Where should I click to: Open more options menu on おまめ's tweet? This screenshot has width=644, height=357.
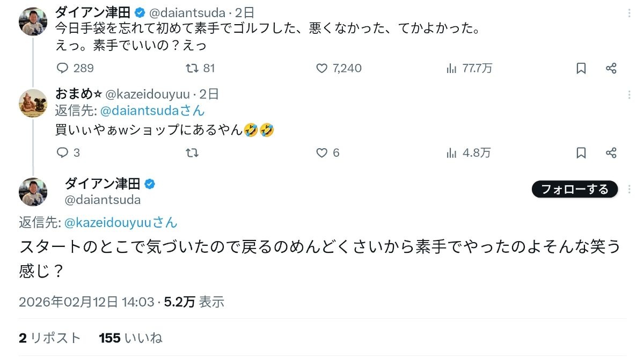tap(629, 95)
